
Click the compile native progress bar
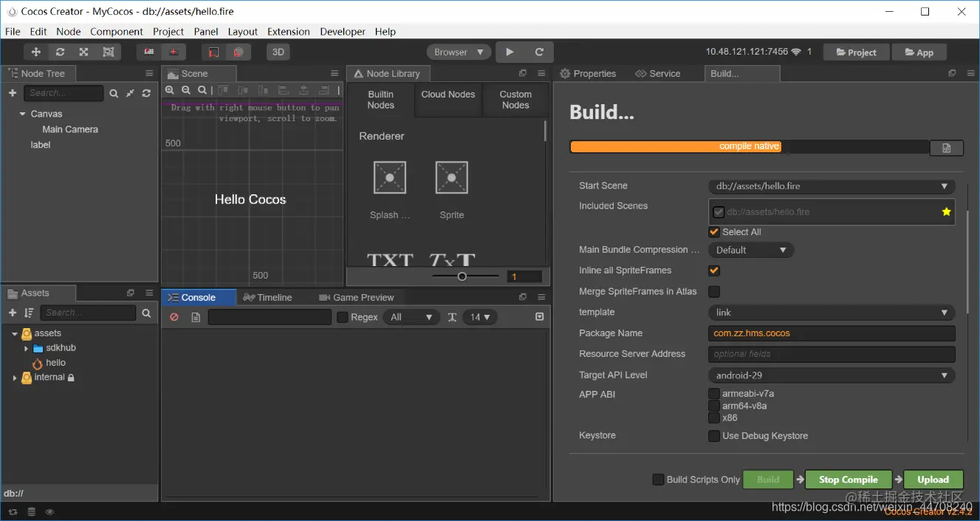coord(749,146)
